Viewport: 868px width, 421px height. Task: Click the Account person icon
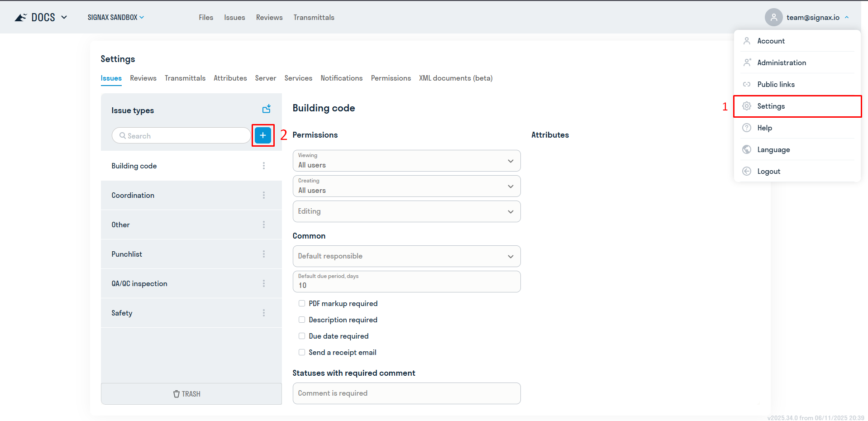(747, 41)
